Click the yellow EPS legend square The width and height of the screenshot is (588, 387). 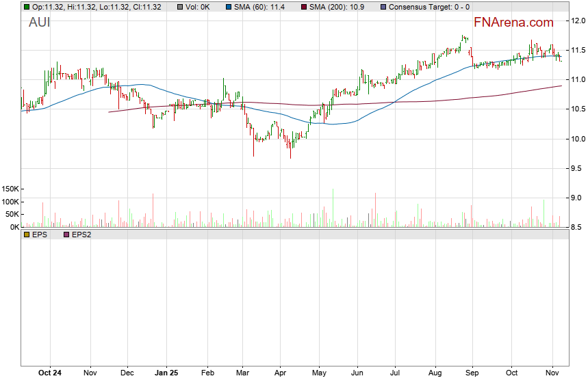27,235
